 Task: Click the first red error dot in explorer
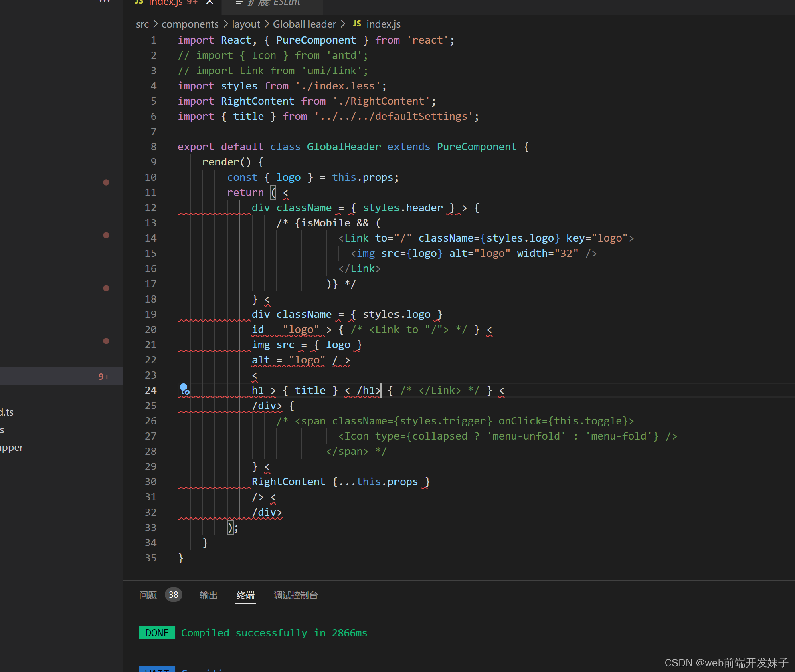106,182
